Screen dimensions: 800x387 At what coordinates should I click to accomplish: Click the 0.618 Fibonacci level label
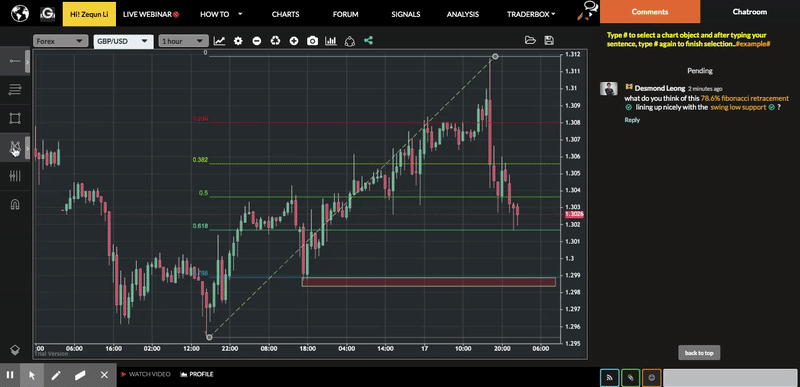200,226
